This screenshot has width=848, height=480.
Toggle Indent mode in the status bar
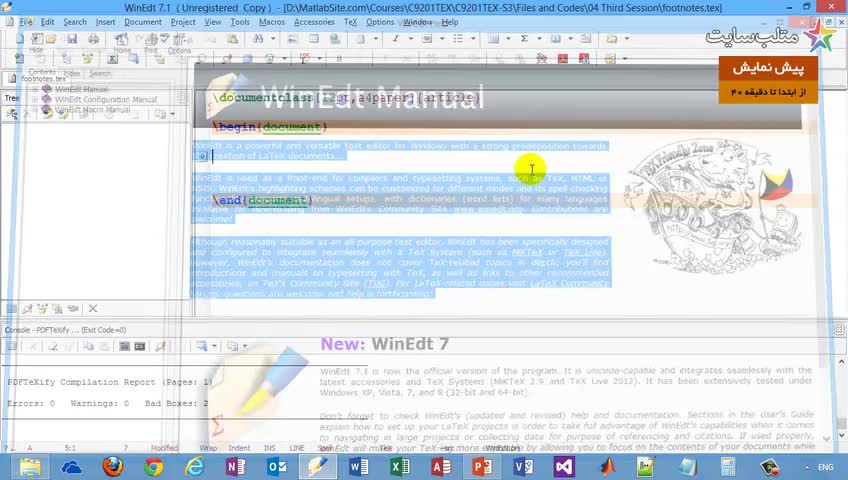click(x=239, y=448)
